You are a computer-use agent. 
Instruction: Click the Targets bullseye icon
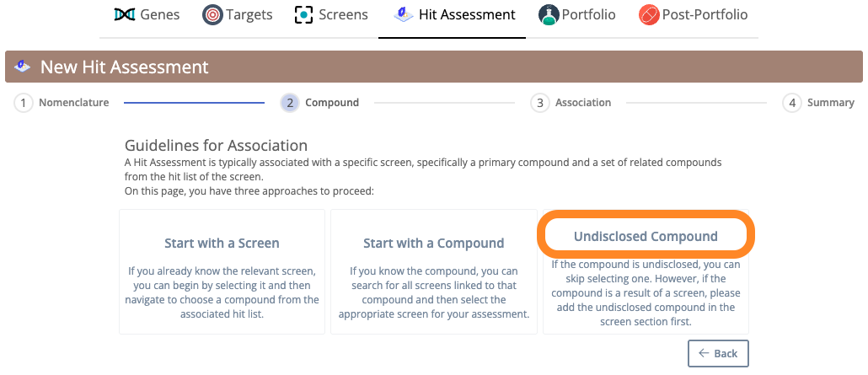click(x=212, y=14)
